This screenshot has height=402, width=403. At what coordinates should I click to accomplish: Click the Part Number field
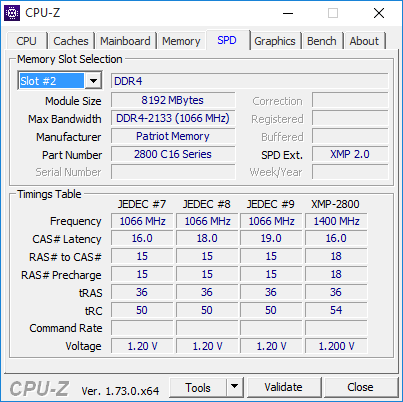(173, 154)
